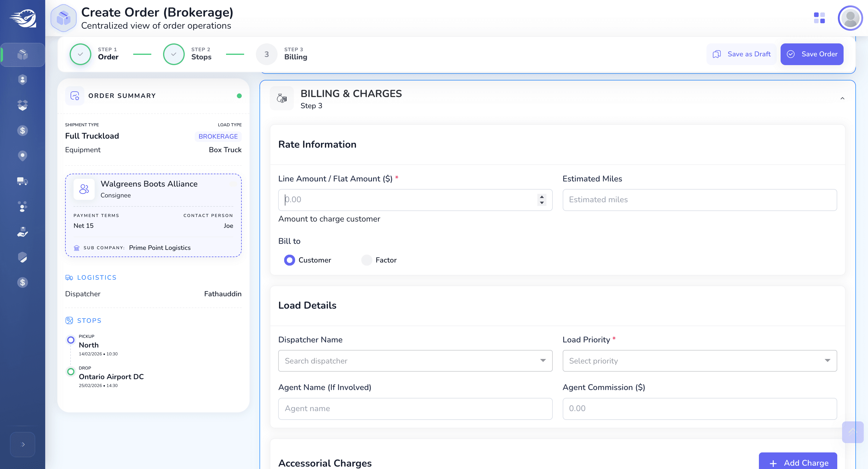
Task: Open the shield sidebar icon
Action: coord(23,257)
